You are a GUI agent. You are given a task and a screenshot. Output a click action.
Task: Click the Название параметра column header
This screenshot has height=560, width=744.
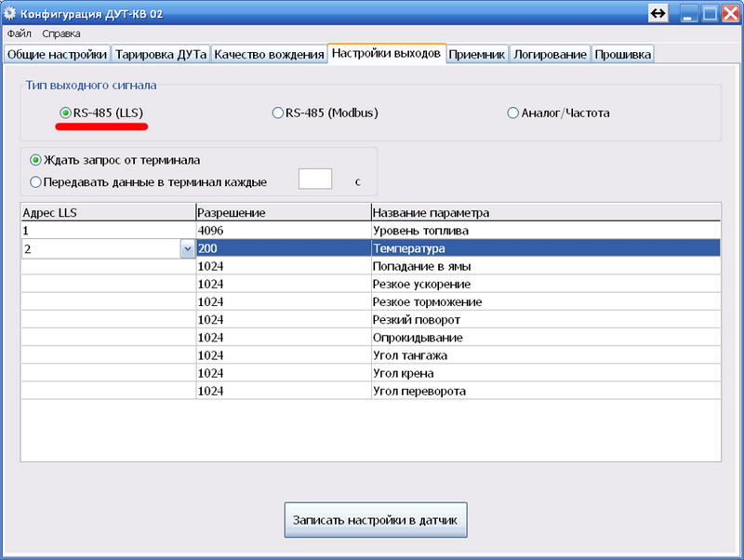[x=546, y=212]
